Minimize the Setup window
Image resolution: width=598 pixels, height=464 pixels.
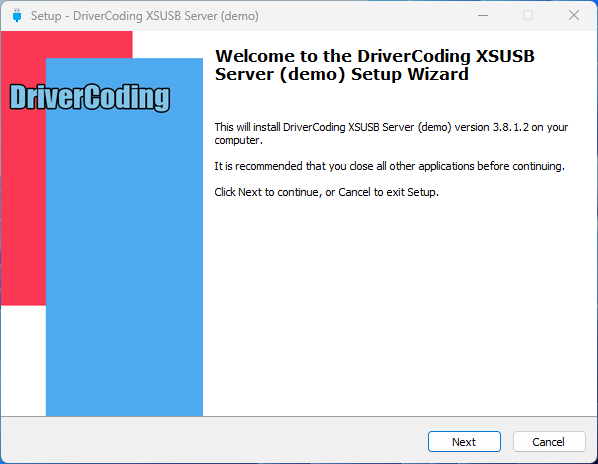pyautogui.click(x=483, y=16)
